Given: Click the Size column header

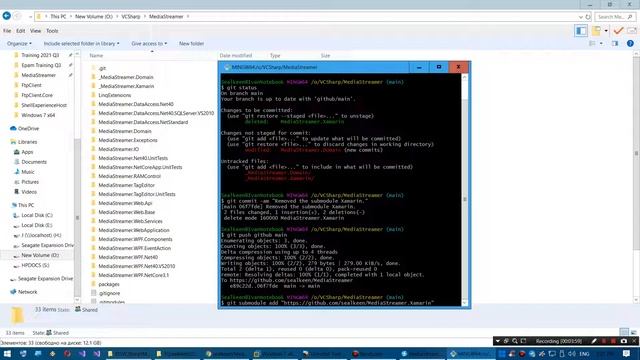Looking at the screenshot, I should click(325, 56).
